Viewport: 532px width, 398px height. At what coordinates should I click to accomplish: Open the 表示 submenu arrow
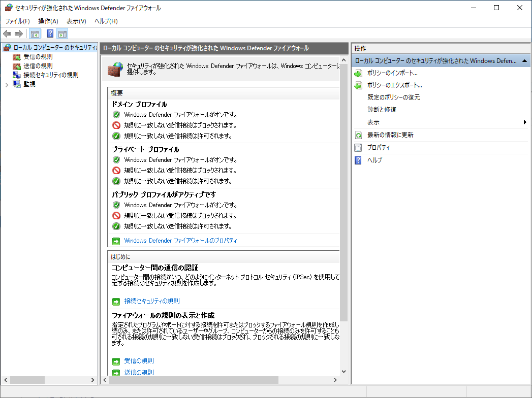(525, 122)
